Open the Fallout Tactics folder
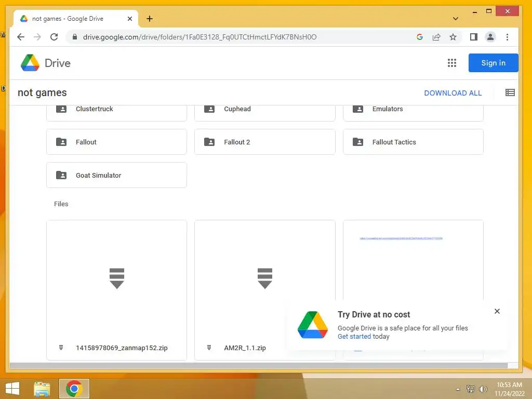 (413, 142)
